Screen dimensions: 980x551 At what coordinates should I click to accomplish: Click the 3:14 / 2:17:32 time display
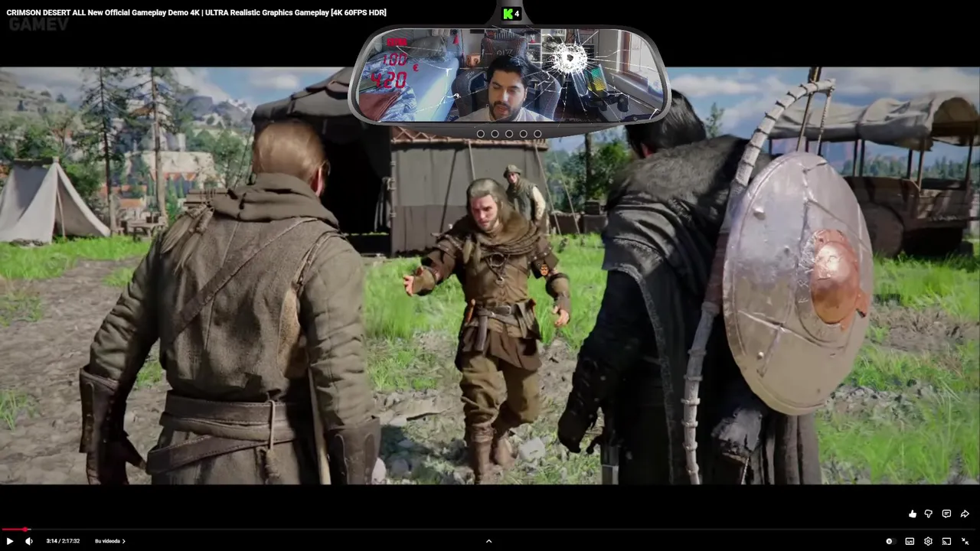pyautogui.click(x=63, y=541)
